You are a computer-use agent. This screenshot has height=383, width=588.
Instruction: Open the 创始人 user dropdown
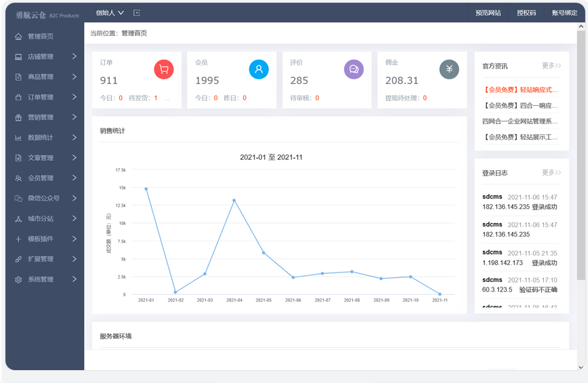pos(110,13)
